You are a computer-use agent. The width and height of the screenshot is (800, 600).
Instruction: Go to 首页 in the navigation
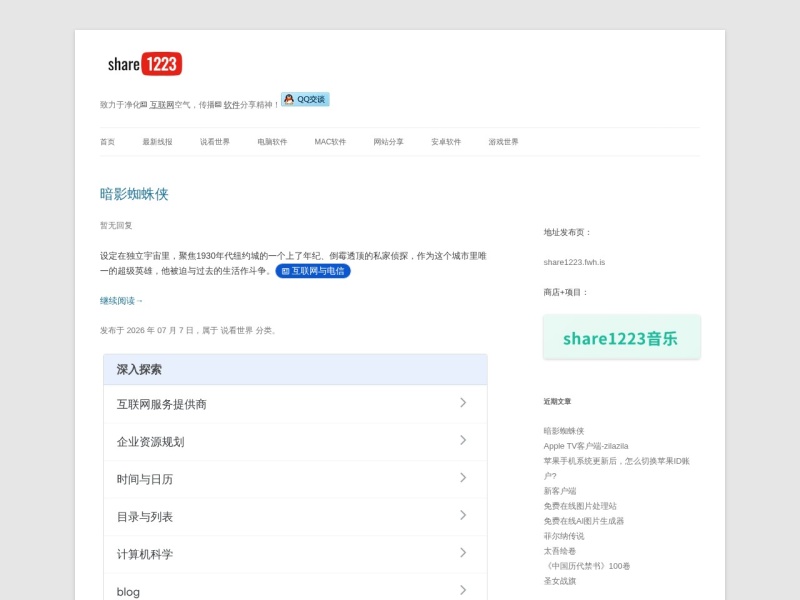pos(107,142)
